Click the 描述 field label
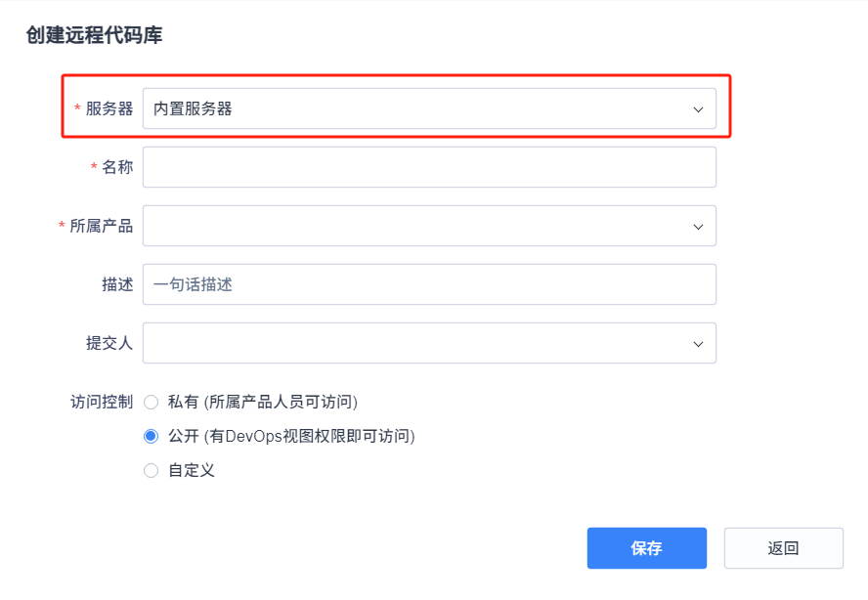The width and height of the screenshot is (868, 600). click(x=117, y=284)
